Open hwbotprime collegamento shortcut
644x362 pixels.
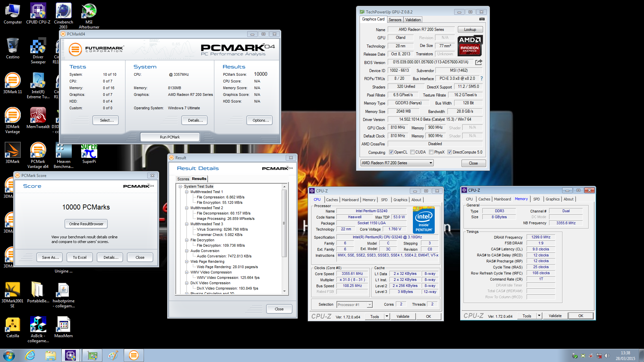tap(63, 295)
